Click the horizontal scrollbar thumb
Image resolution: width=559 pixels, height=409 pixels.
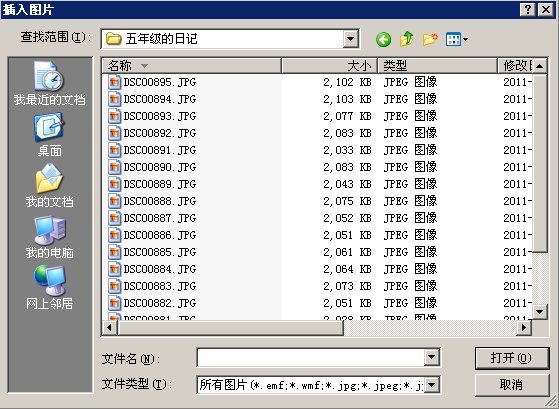pyautogui.click(x=230, y=327)
